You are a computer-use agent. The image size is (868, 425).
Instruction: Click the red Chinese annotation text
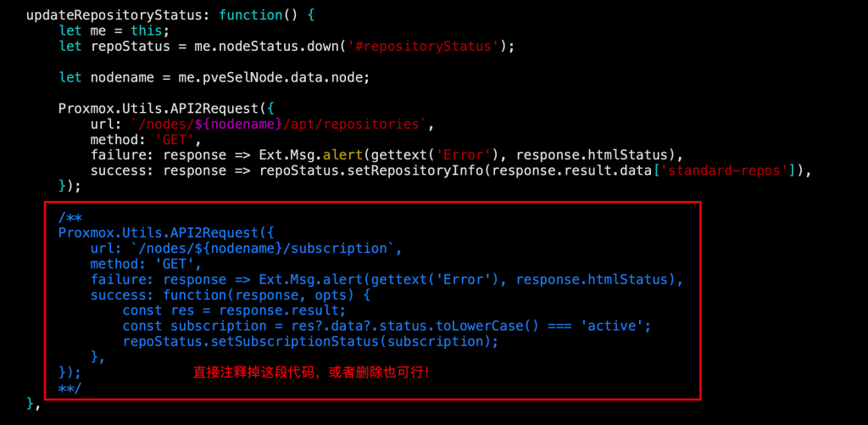point(311,373)
